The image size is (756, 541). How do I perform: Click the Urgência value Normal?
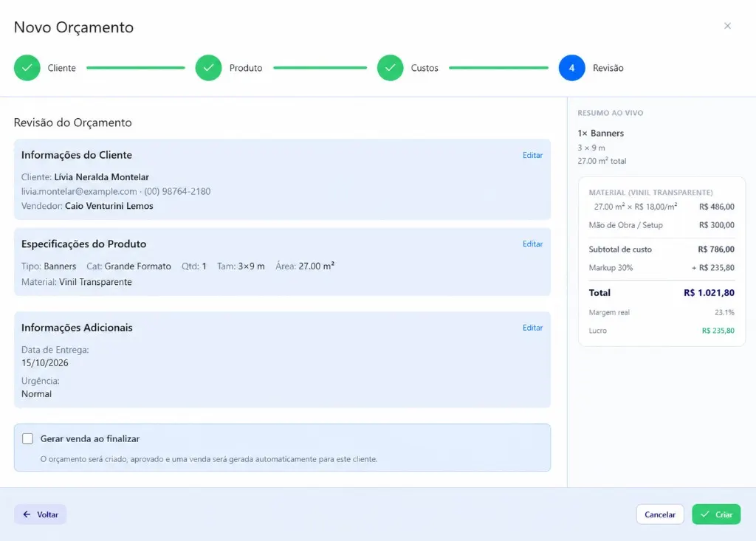pos(36,394)
